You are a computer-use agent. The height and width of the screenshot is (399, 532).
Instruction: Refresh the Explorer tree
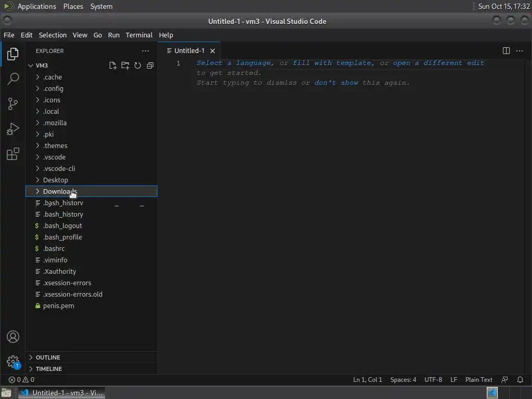click(137, 65)
